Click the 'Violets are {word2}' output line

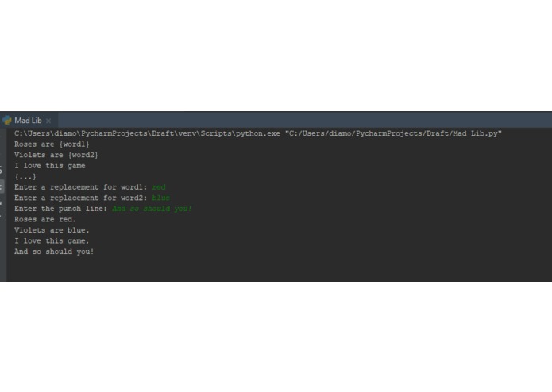tap(56, 155)
